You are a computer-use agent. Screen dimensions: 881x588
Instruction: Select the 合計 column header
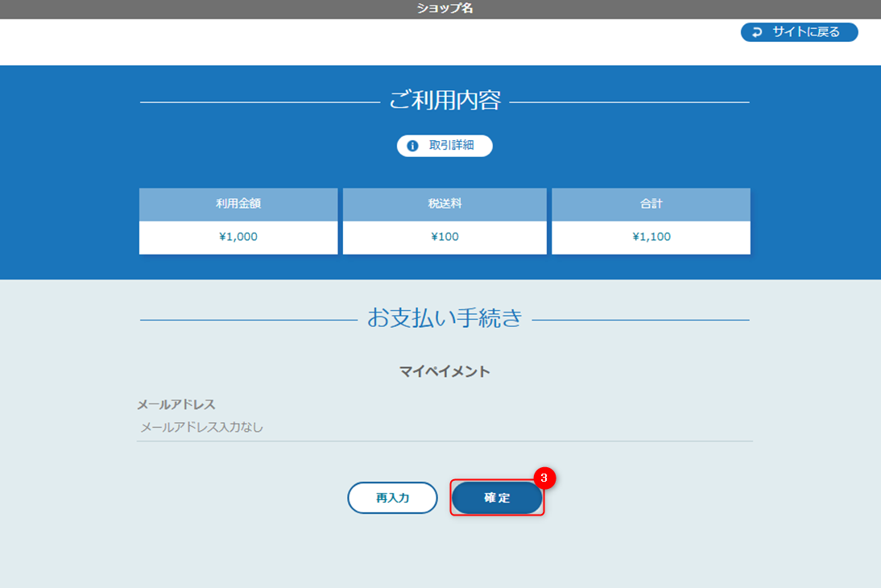click(651, 204)
